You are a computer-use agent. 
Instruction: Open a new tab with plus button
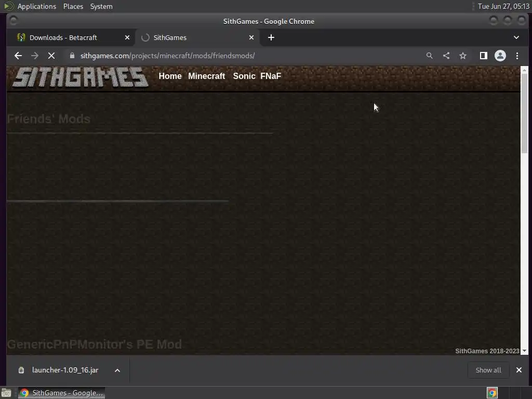click(x=271, y=37)
